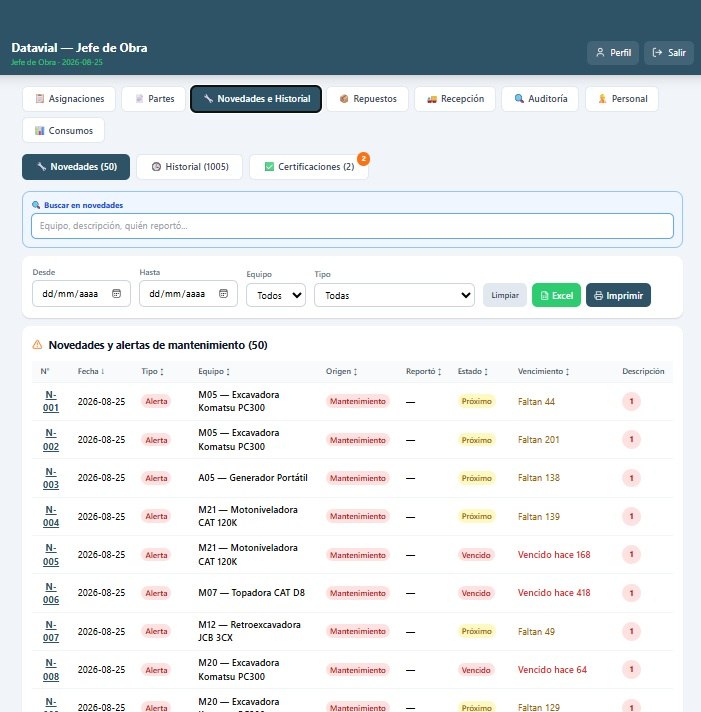
Task: Click the description badge for N-001
Action: point(631,401)
